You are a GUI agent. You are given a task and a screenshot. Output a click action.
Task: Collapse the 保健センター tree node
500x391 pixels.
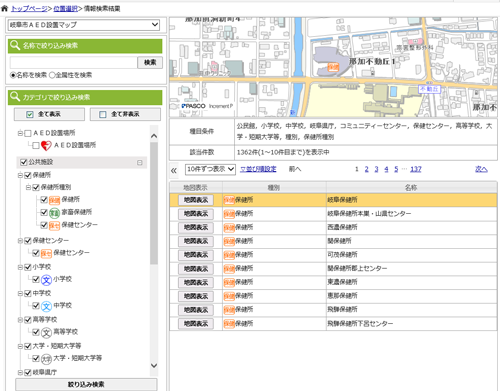click(20, 241)
